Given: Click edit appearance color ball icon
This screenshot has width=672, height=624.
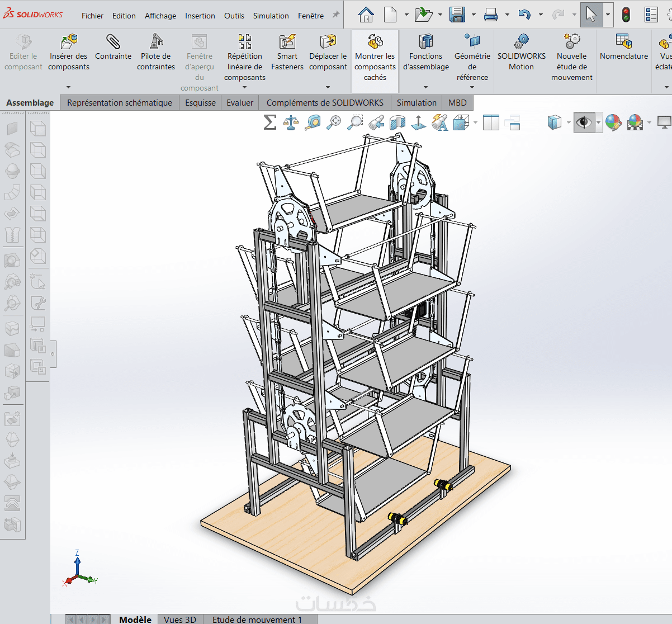Looking at the screenshot, I should (613, 122).
